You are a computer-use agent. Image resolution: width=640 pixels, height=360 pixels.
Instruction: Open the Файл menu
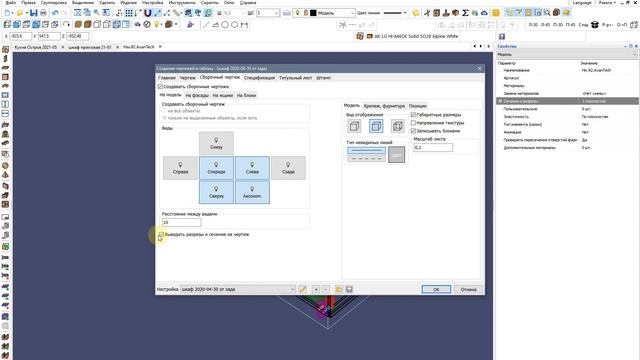point(11,3)
